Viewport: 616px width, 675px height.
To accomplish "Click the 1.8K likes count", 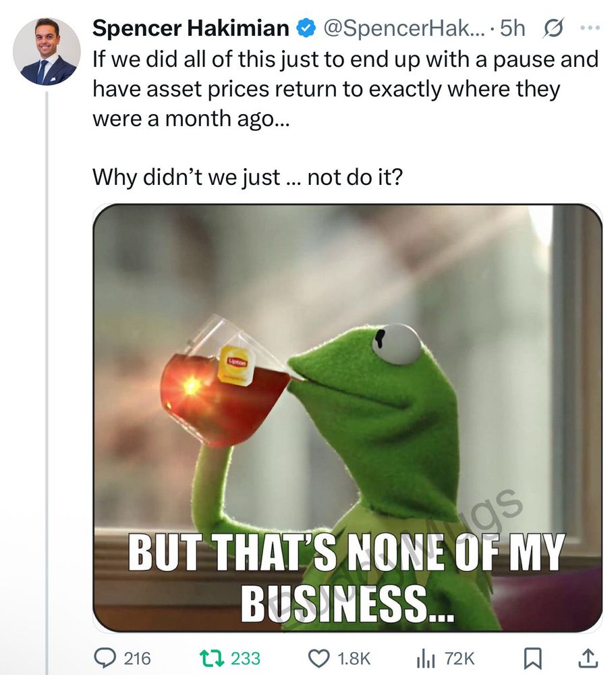I will [x=354, y=659].
